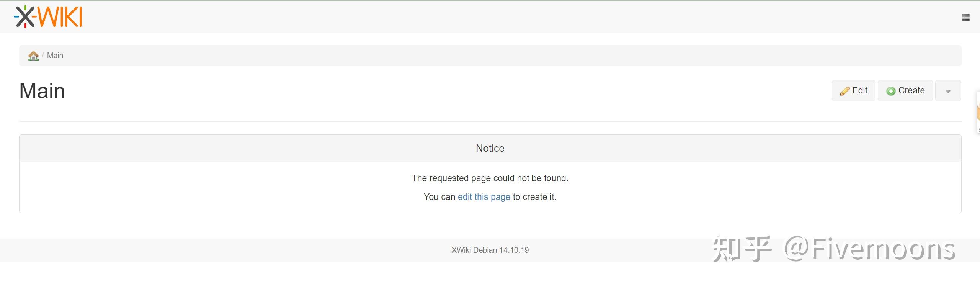Click the Main page title heading

click(x=42, y=91)
